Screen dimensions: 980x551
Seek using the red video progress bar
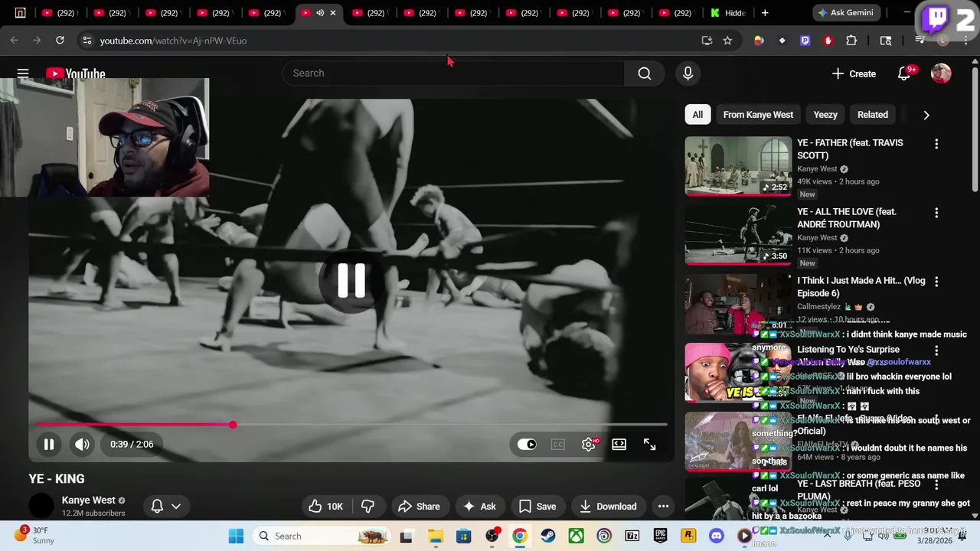click(351, 425)
